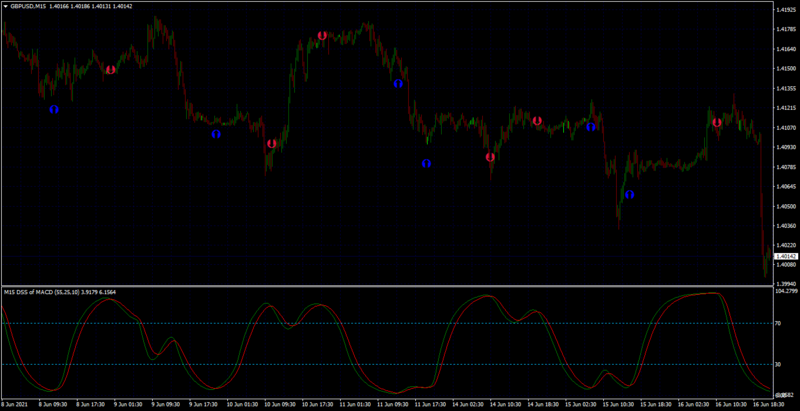800x411 pixels.
Task: Click the red down arrow at the 1.41500 level
Action: (111, 69)
